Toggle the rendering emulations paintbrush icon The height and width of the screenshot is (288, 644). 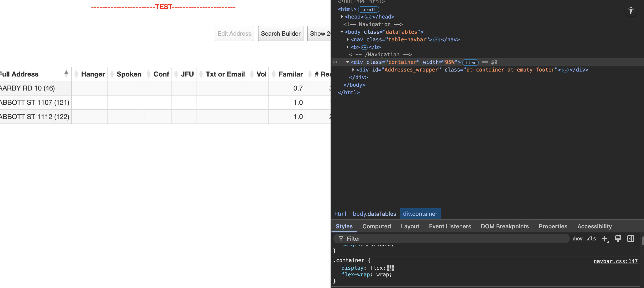[x=618, y=239]
